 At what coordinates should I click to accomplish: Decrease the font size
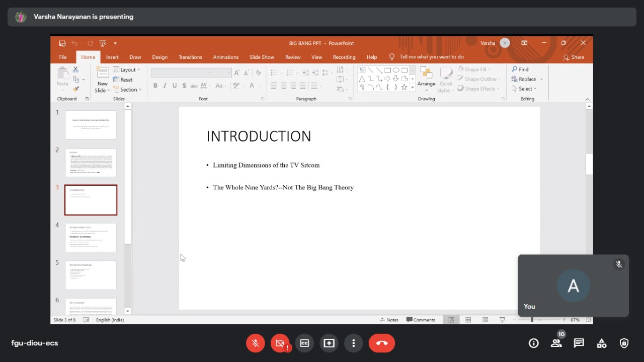point(247,73)
